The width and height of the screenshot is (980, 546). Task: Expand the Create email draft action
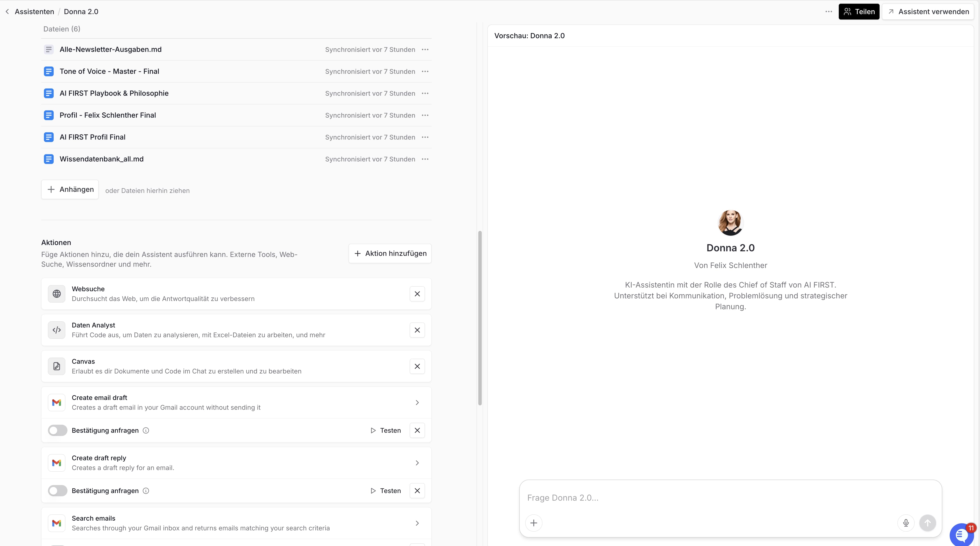tap(417, 403)
